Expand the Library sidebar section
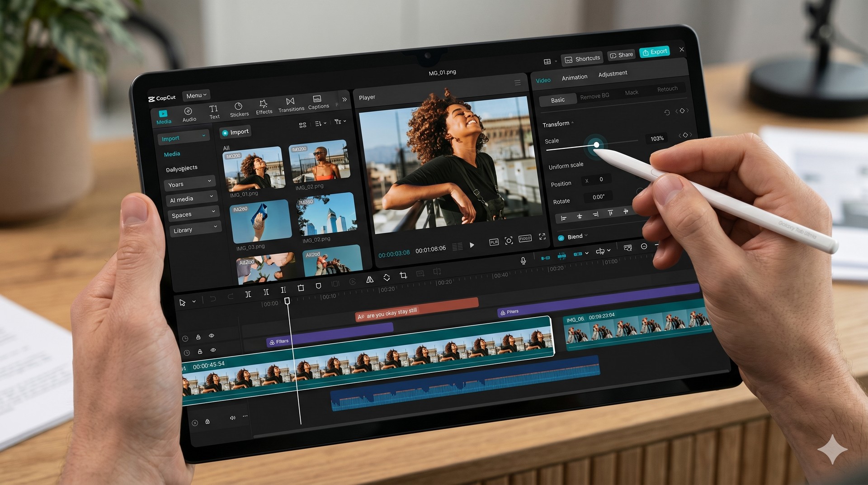This screenshot has width=868, height=485. pyautogui.click(x=195, y=229)
